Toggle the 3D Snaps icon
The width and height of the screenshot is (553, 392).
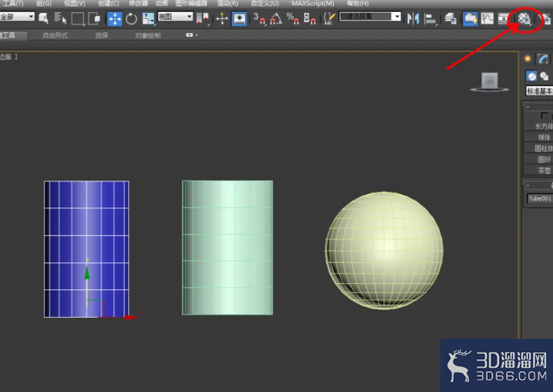[260, 18]
